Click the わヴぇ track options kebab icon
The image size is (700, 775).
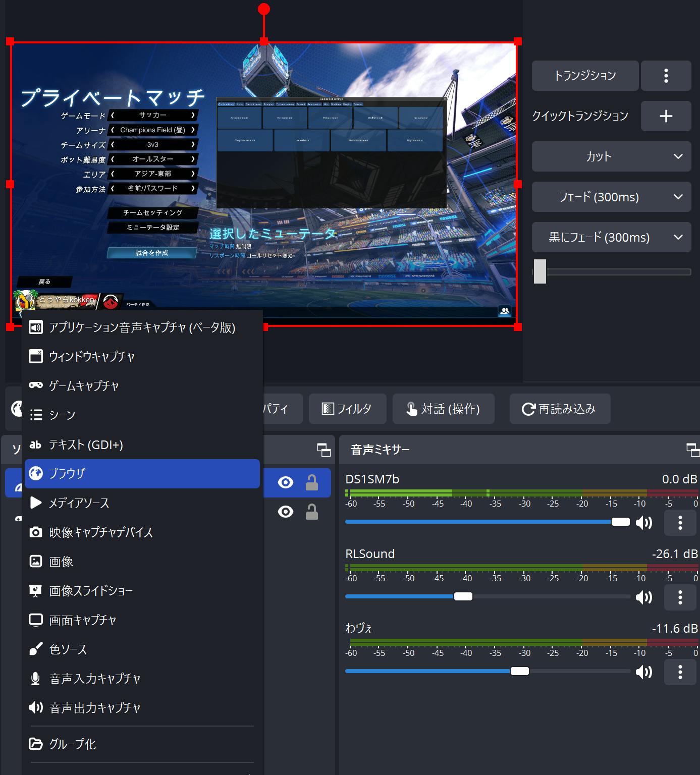point(680,672)
